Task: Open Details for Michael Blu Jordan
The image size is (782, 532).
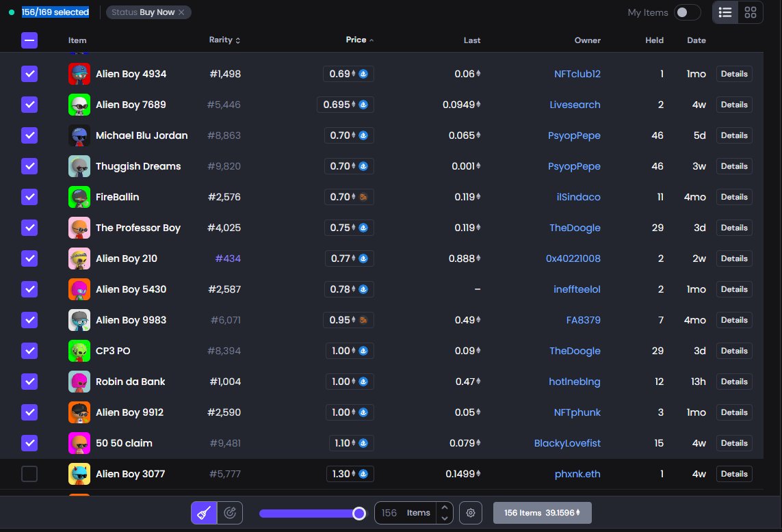Action: 733,135
